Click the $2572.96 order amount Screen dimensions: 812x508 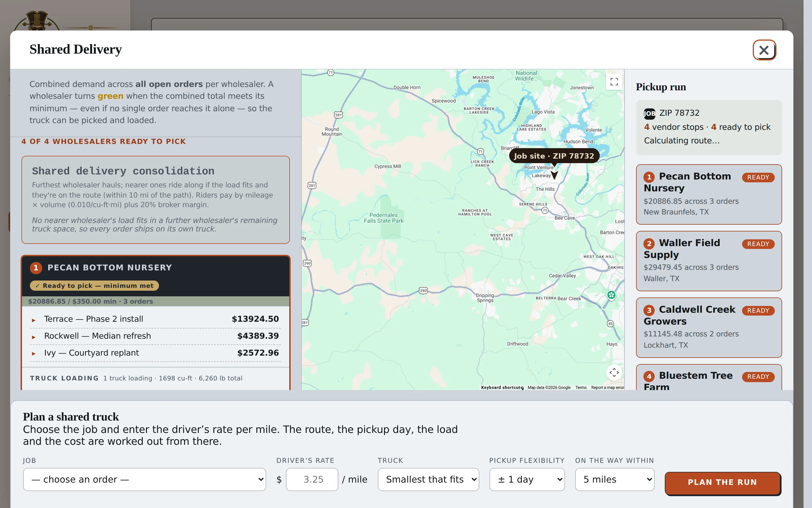pyautogui.click(x=258, y=353)
